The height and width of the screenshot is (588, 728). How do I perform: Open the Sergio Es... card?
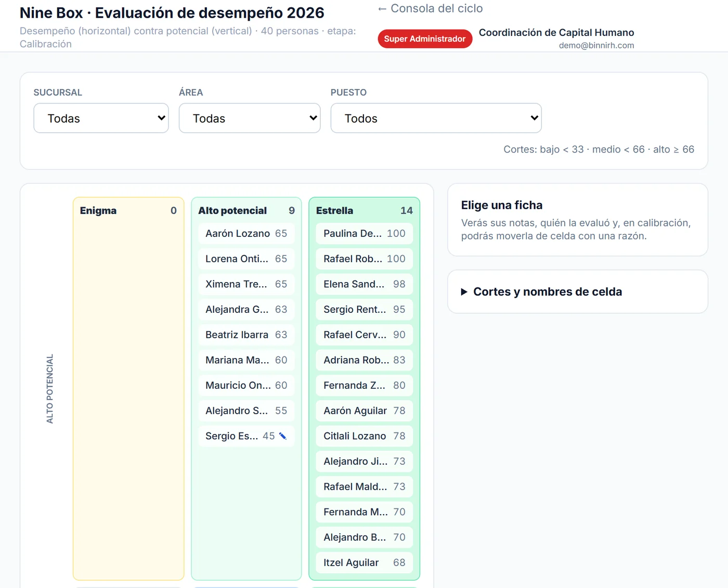[246, 436]
